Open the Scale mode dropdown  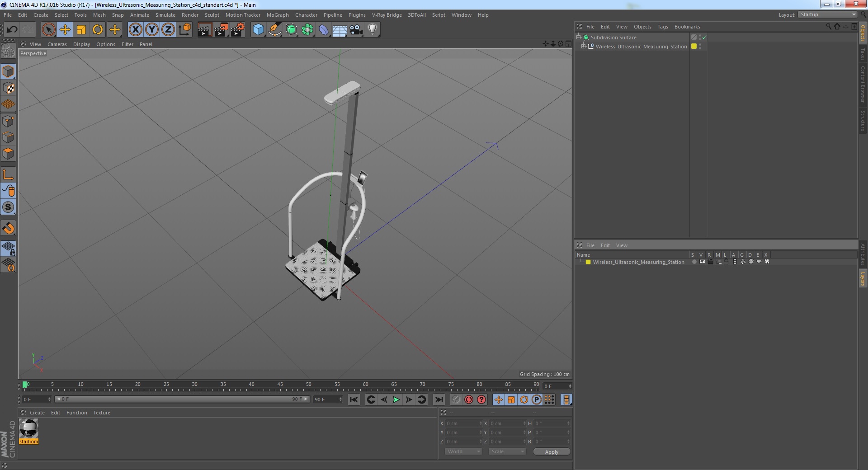point(507,451)
